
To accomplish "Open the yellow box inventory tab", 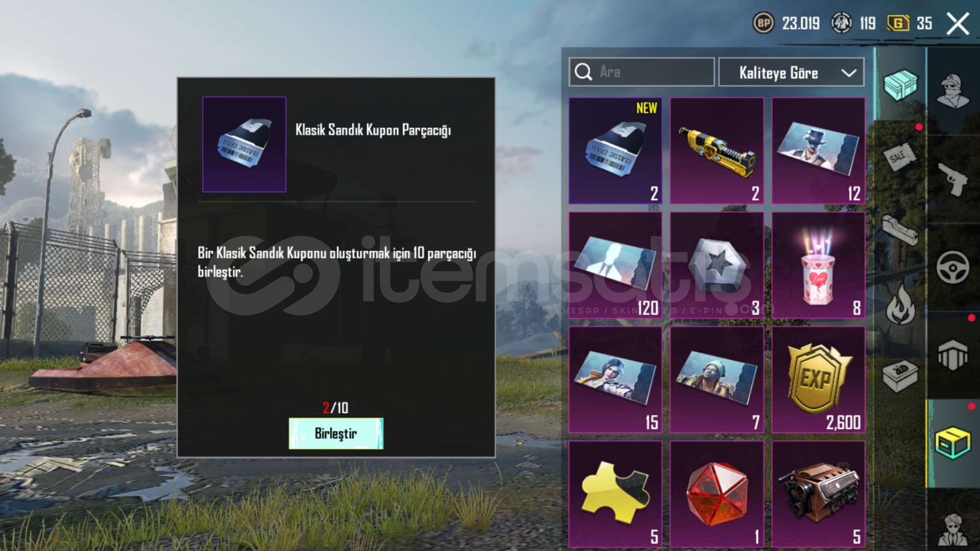I will (953, 443).
